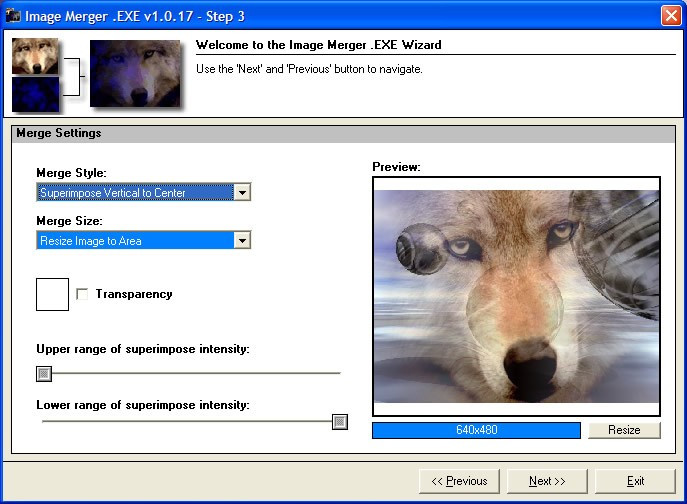
Task: Click the wolf source thumbnail
Action: 35,56
